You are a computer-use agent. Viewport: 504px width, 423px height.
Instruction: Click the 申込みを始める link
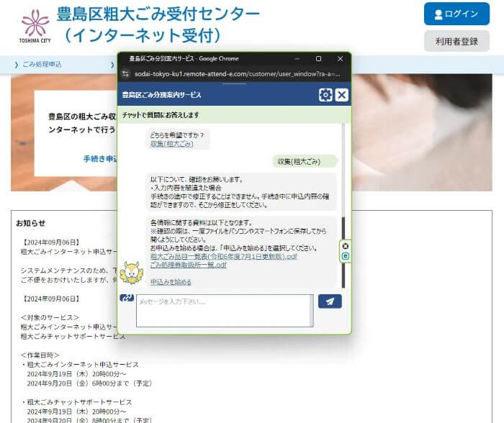point(171,282)
